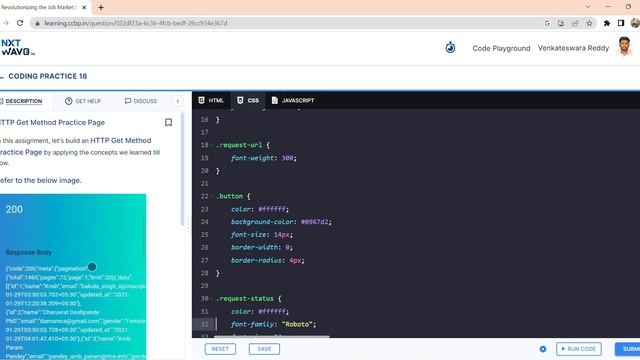This screenshot has width=640, height=360.
Task: Click the user profile avatar
Action: tap(624, 46)
